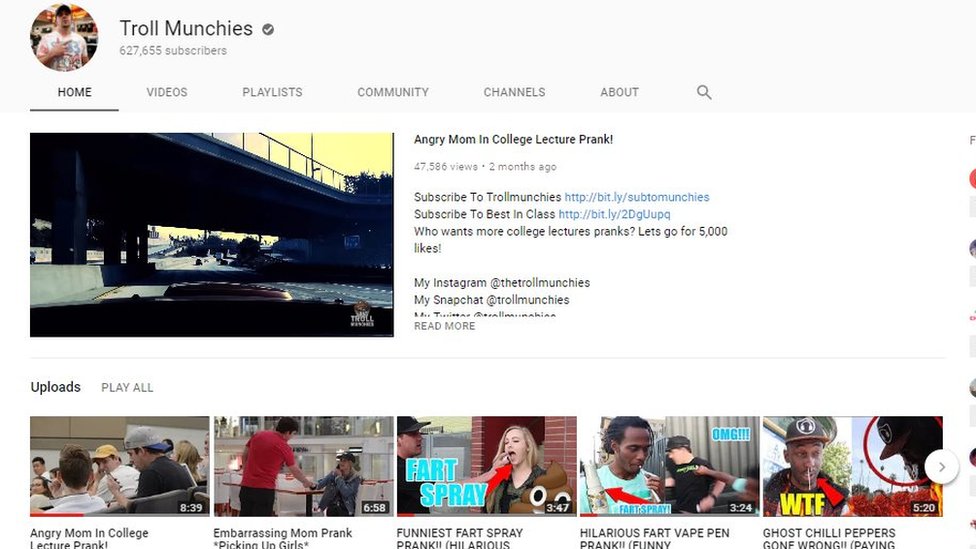
Task: Click title 'Embarrassing Mom Prank *Picking Up Girls*'
Action: pos(283,538)
